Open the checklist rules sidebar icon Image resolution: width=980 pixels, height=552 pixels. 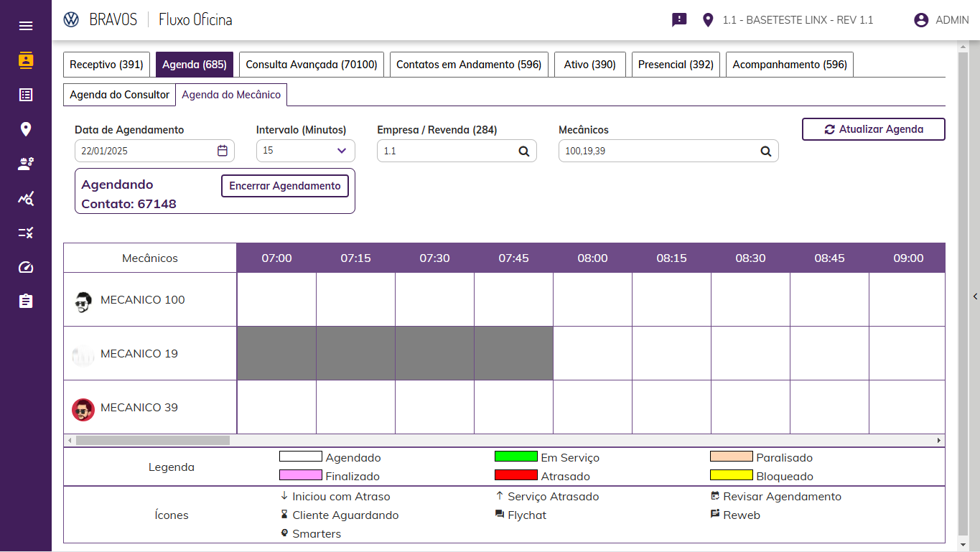point(26,233)
